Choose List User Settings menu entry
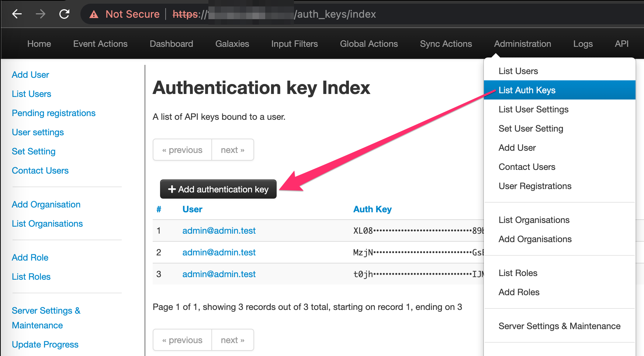Image resolution: width=644 pixels, height=356 pixels. 533,109
